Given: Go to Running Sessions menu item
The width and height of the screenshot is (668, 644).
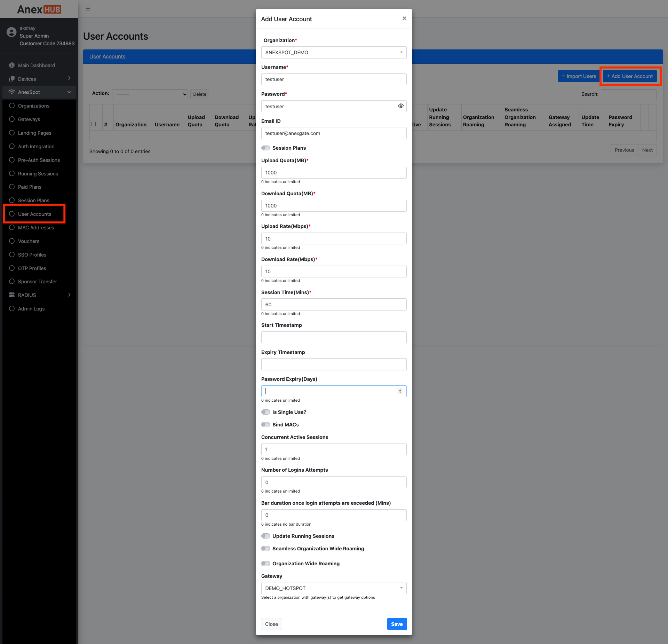Looking at the screenshot, I should point(38,174).
